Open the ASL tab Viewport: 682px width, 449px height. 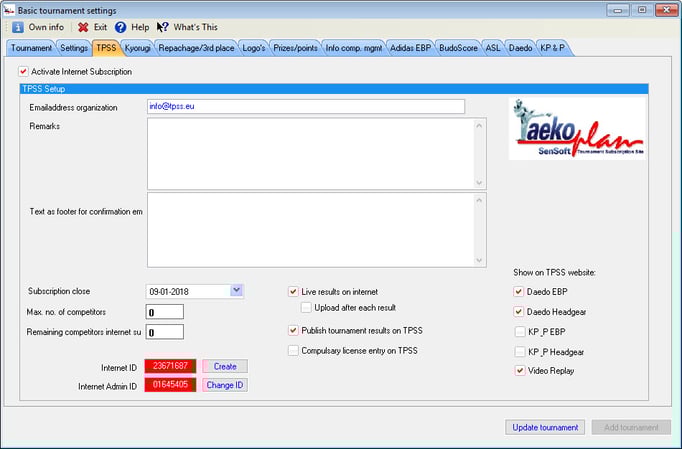(x=493, y=48)
